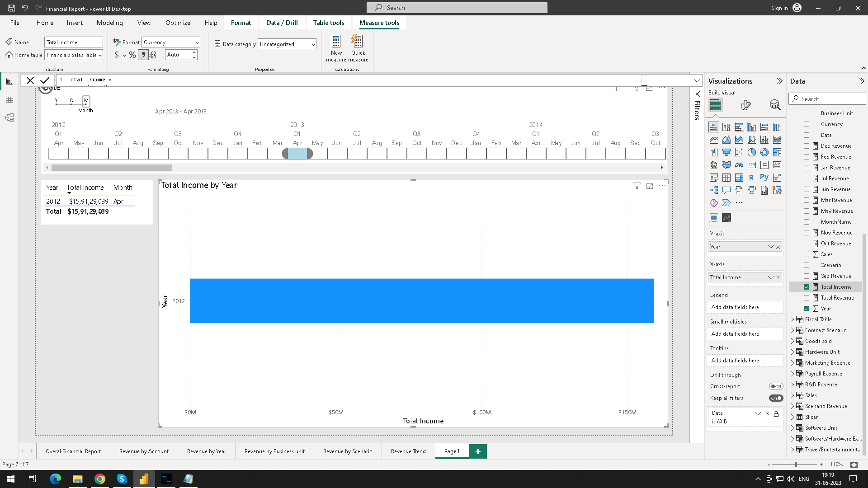Expand the Marketing Expense table
This screenshot has width=868, height=488.
coord(793,363)
